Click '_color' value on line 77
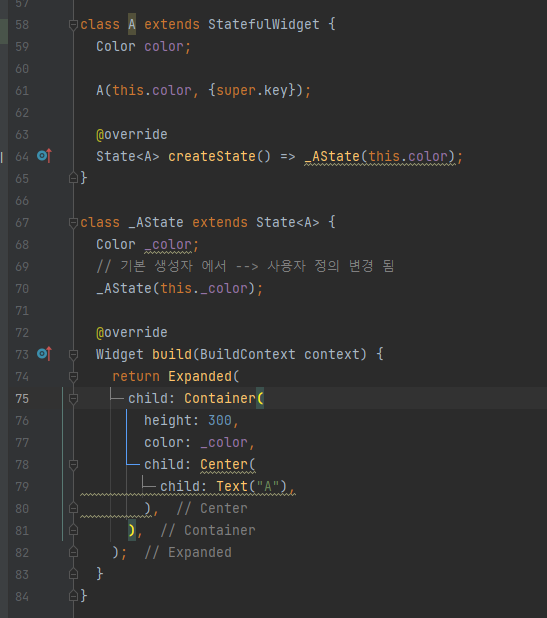The image size is (547, 618). [224, 443]
